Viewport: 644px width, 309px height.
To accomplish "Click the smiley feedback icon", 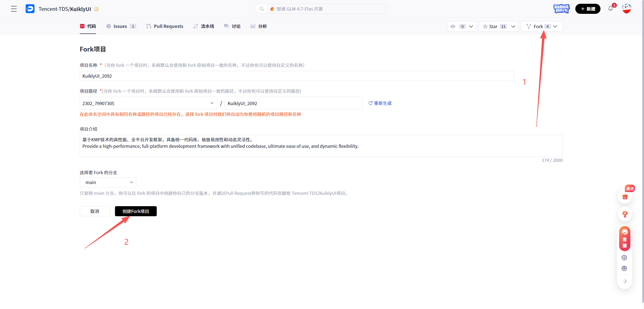I will 624,268.
